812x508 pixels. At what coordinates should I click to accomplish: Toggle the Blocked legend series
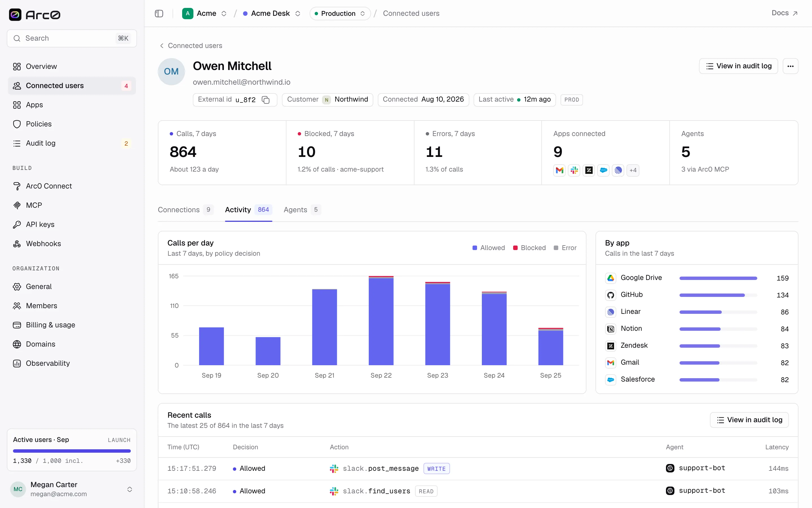pos(529,248)
